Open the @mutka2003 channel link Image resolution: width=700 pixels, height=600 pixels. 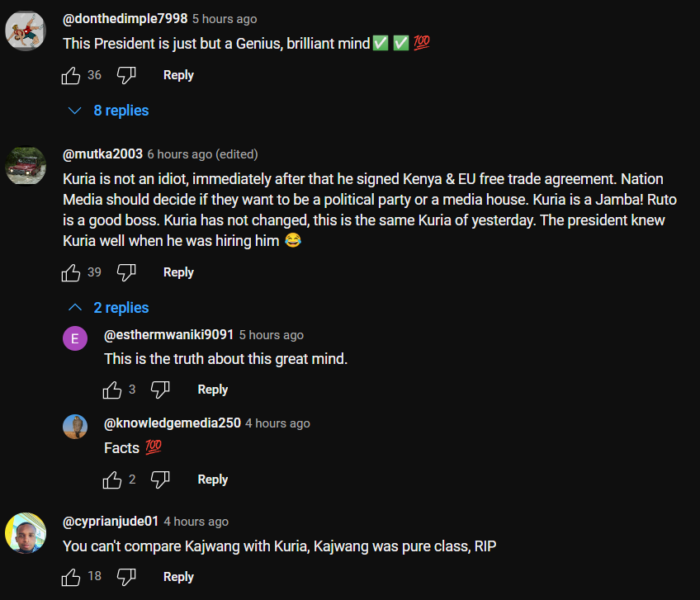[103, 154]
